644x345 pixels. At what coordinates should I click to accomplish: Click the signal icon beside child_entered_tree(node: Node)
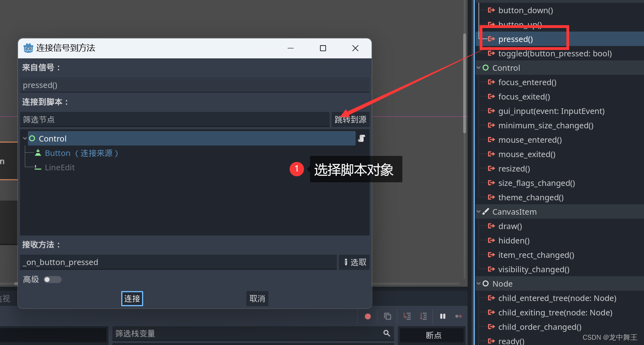pos(491,298)
